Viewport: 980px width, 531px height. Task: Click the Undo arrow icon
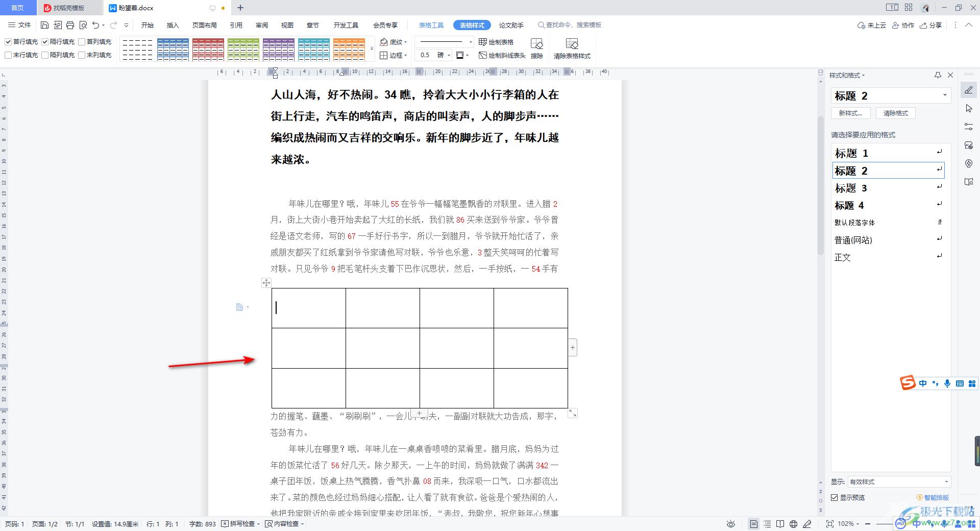point(95,25)
